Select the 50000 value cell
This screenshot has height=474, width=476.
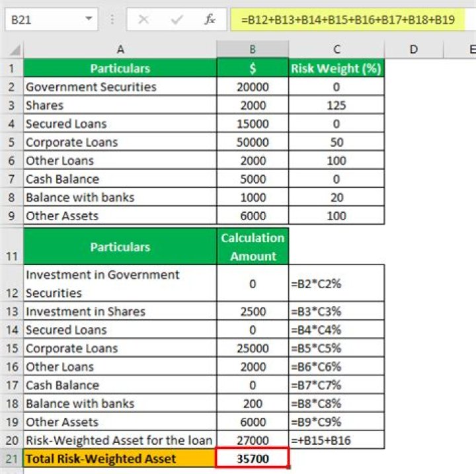tap(253, 142)
